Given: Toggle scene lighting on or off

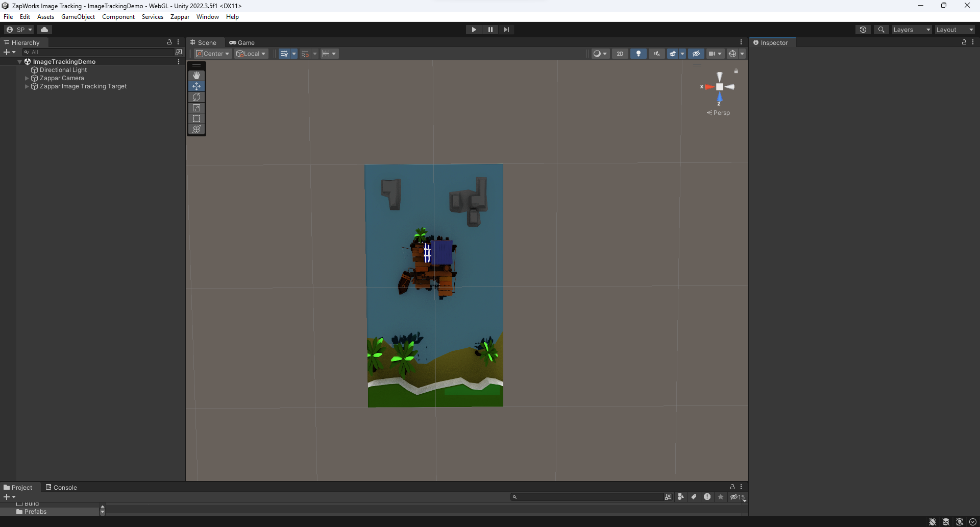Looking at the screenshot, I should (x=638, y=54).
